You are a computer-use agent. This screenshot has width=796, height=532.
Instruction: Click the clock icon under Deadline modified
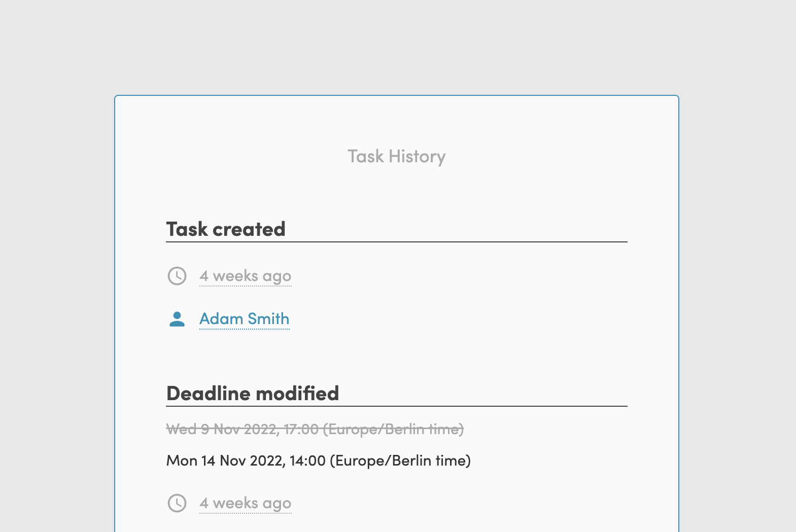coord(177,503)
